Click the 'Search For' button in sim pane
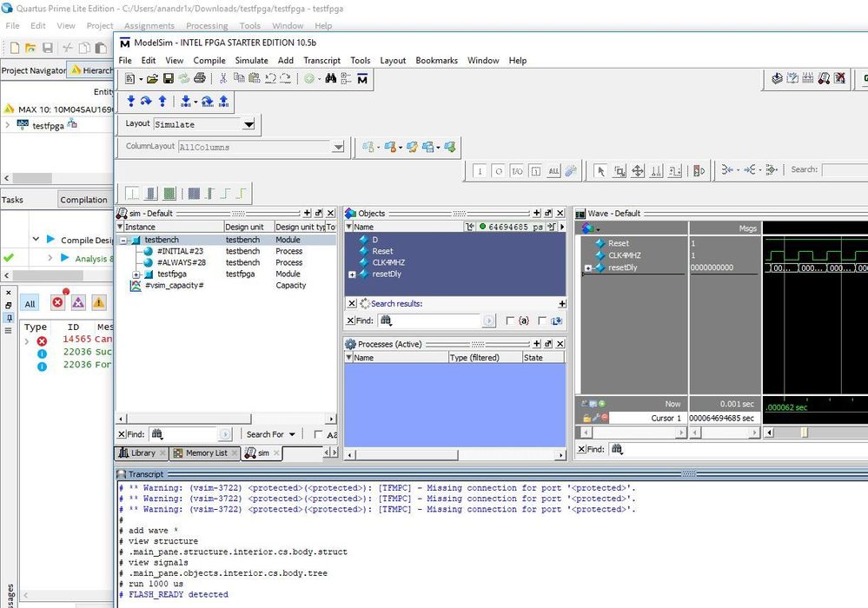 pyautogui.click(x=269, y=434)
